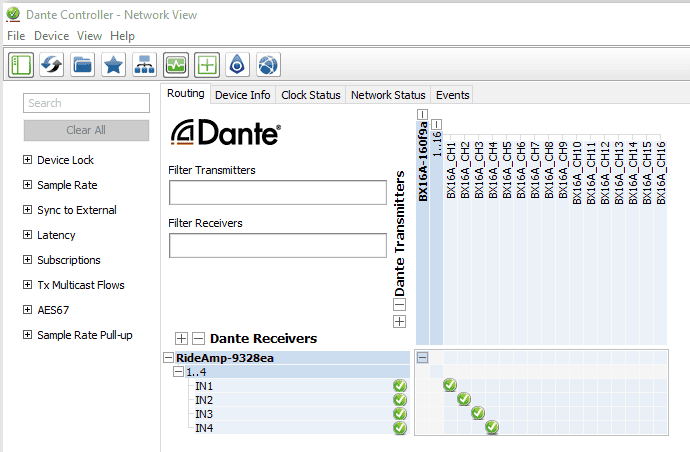Click the blue globe network icon
The image size is (690, 452).
point(238,65)
